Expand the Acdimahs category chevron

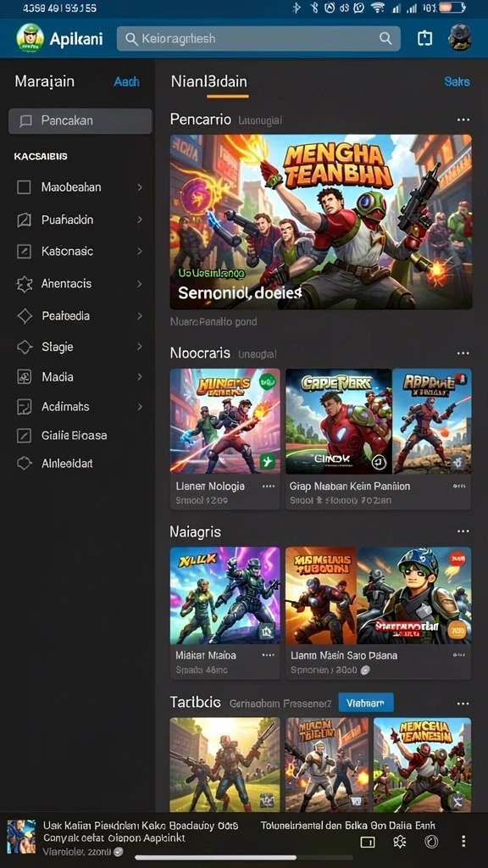140,407
